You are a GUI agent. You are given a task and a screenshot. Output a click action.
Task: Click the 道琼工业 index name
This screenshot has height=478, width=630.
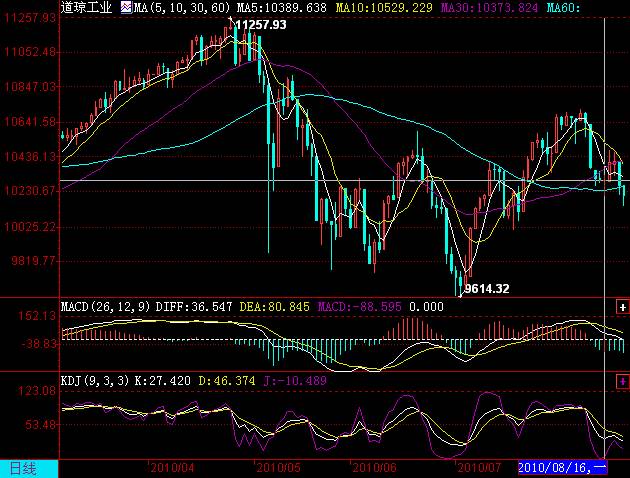(x=86, y=7)
